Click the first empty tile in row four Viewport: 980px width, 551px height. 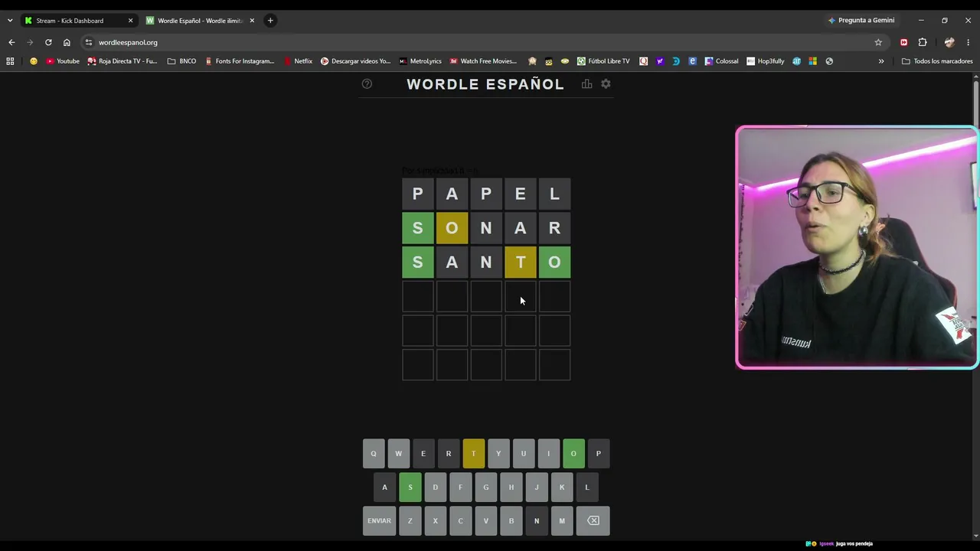[x=418, y=296]
